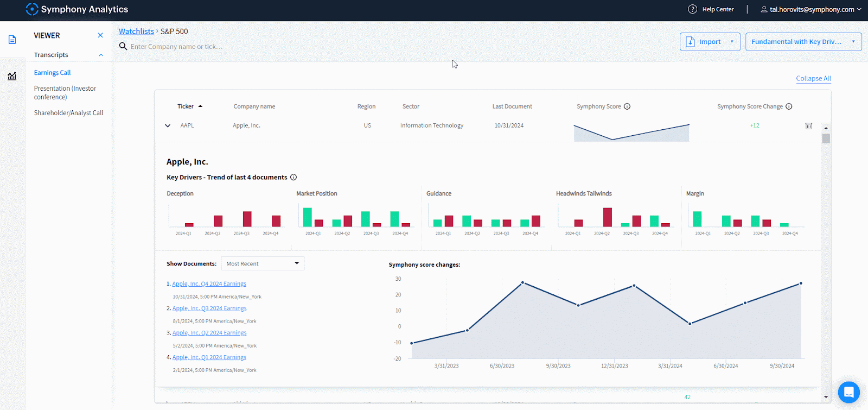Viewport: 868px width, 410px height.
Task: Click the Symphony Analytics logo
Action: [77, 9]
